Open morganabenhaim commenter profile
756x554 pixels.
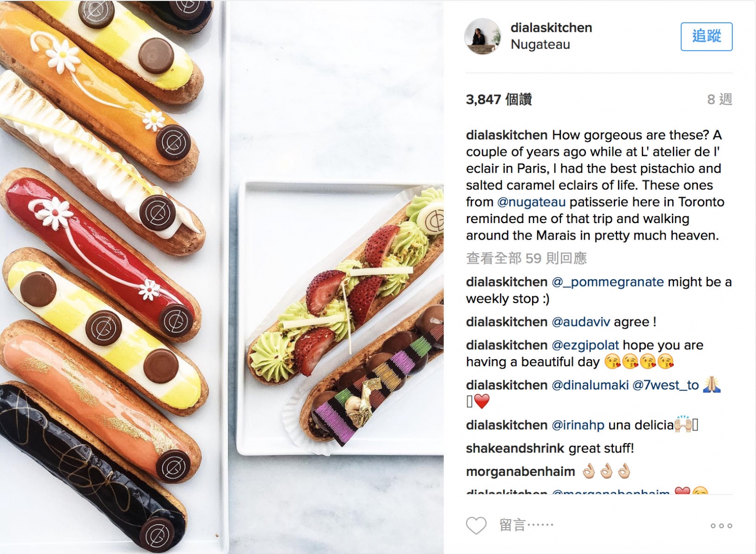520,471
